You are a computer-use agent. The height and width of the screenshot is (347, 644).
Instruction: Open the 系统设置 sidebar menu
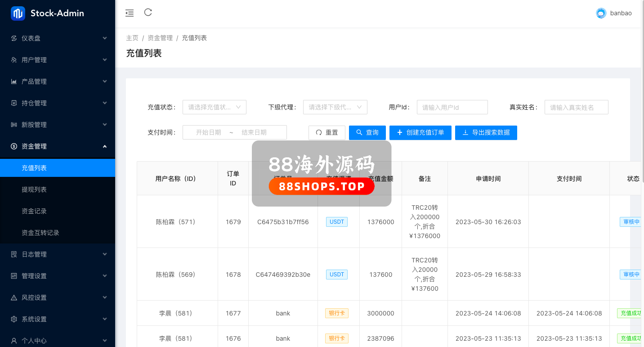pos(58,319)
